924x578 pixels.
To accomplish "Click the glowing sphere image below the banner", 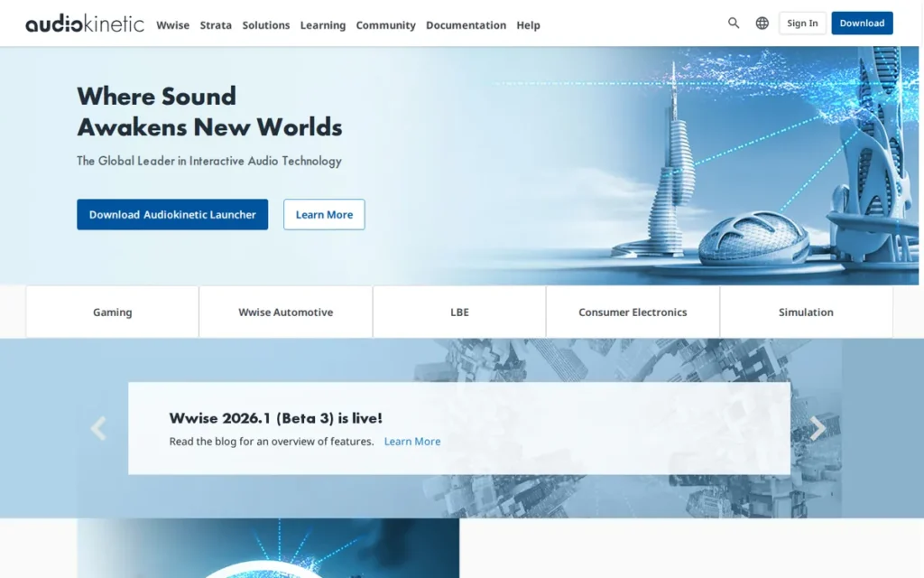I will coord(268,548).
